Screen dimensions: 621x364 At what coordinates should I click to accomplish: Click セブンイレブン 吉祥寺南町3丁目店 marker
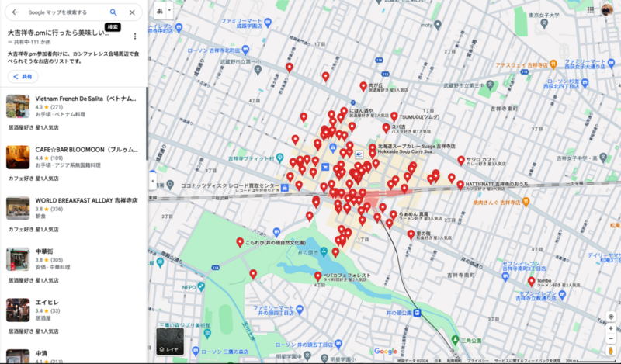pyautogui.click(x=505, y=276)
